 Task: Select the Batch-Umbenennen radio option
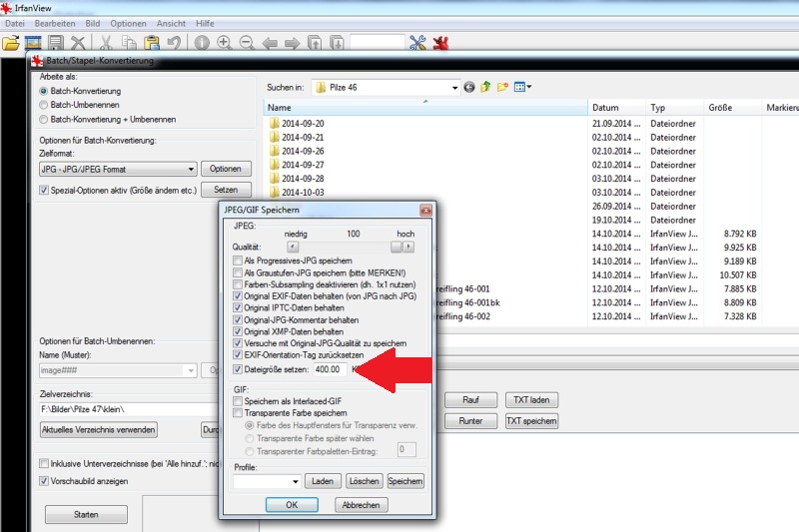(x=44, y=104)
